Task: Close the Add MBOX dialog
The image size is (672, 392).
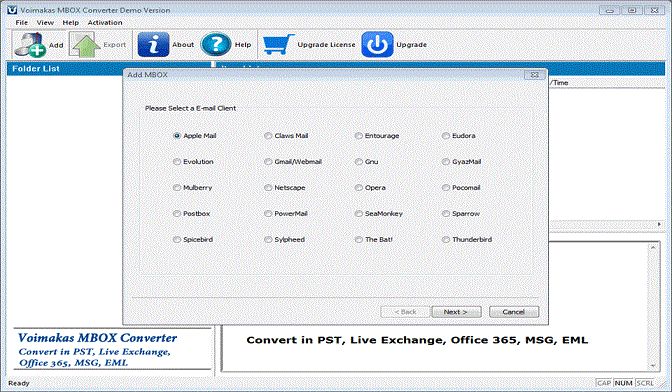Action: click(x=534, y=75)
